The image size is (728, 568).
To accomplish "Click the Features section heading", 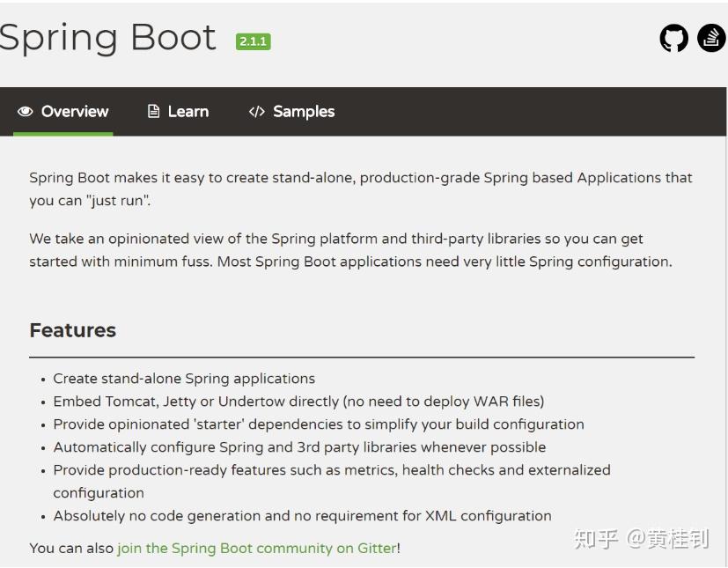I will click(x=72, y=330).
